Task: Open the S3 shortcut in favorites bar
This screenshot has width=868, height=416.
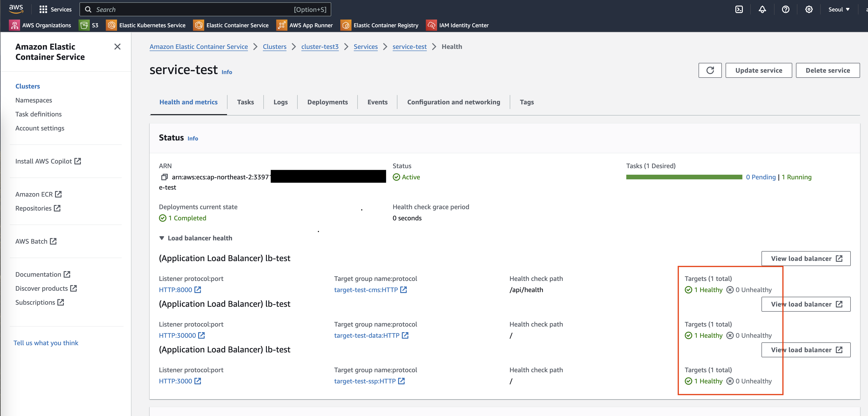Action: [89, 25]
